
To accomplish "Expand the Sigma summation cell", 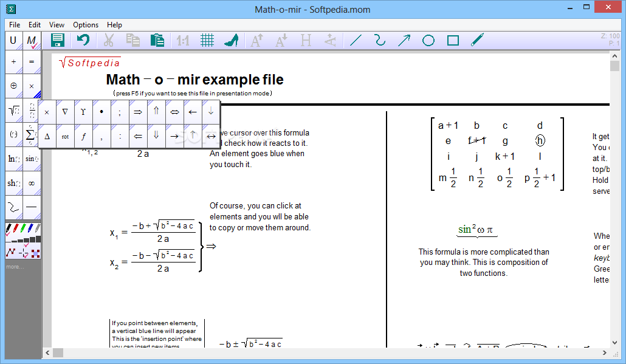I will click(31, 134).
